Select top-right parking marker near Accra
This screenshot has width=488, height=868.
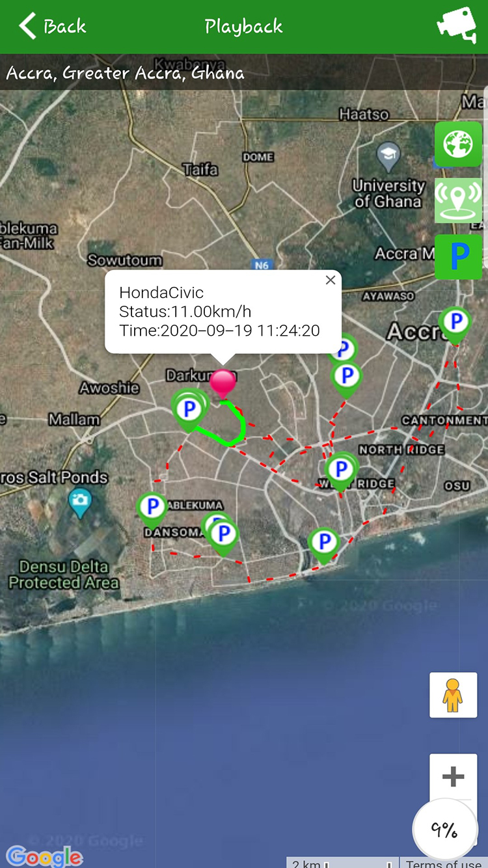(x=455, y=322)
